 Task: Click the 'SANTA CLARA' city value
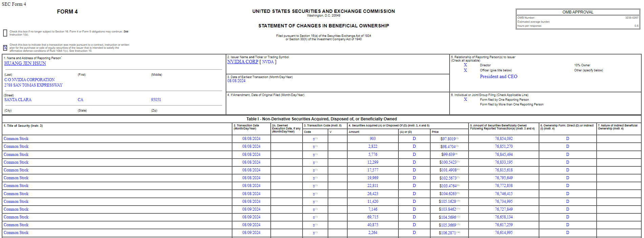[x=18, y=100]
